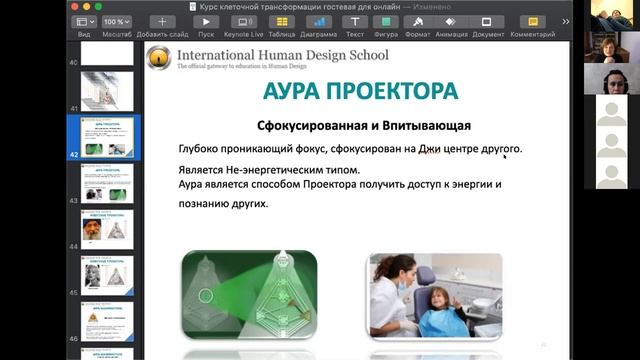Select the participant with headphones video tile
640x360 pixels.
612,79
